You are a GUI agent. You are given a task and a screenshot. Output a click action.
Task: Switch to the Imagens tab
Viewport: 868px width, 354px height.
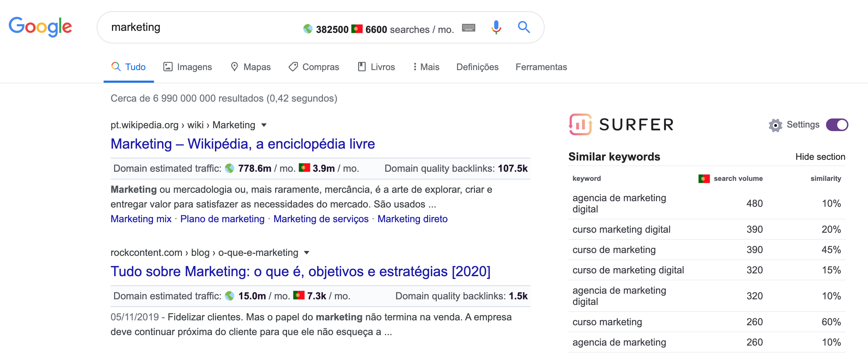[188, 67]
